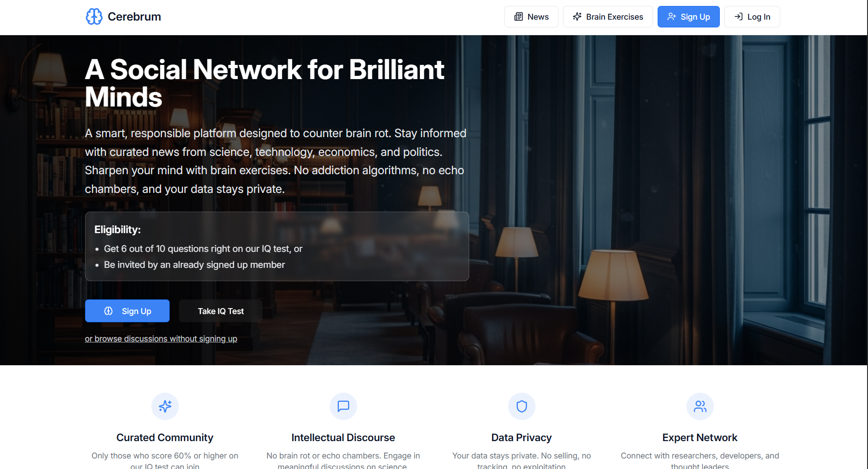Click the sparkle icon beside Brain Exercises
Image resolution: width=868 pixels, height=469 pixels.
tap(577, 17)
